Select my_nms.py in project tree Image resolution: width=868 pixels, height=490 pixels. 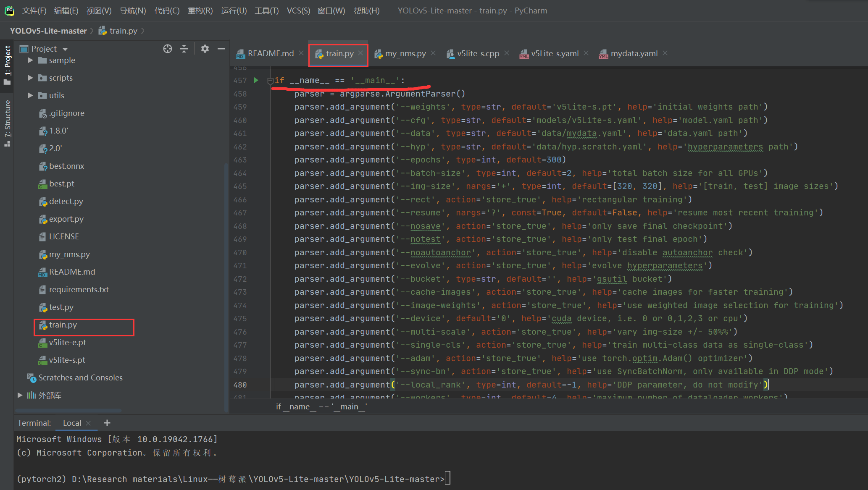[x=64, y=254]
